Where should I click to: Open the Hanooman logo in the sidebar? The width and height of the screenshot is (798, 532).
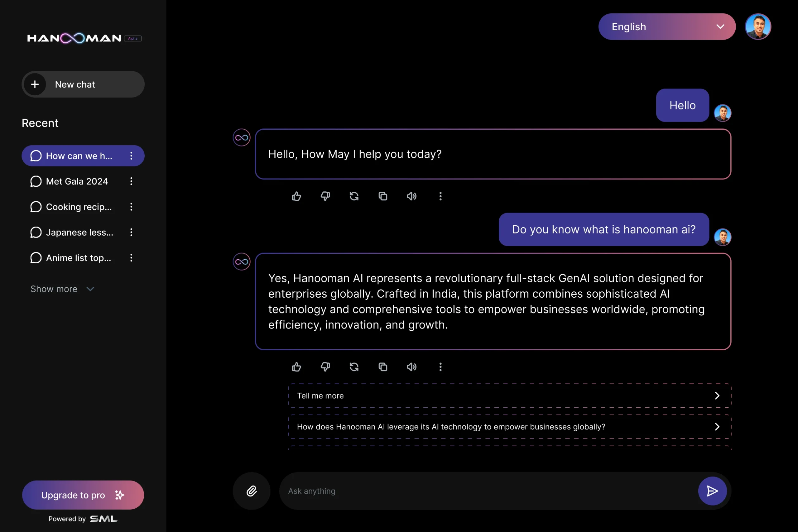(74, 38)
